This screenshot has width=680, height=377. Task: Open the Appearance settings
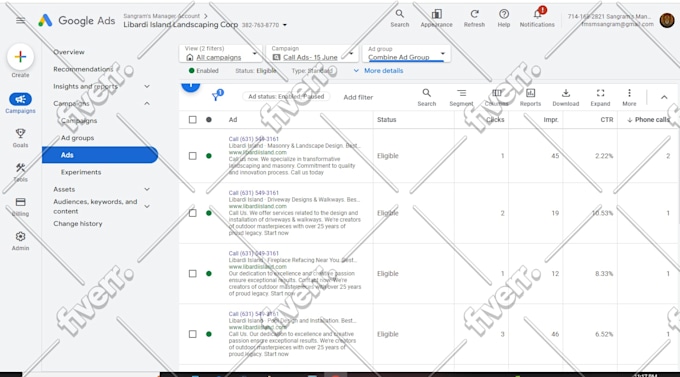tap(436, 18)
